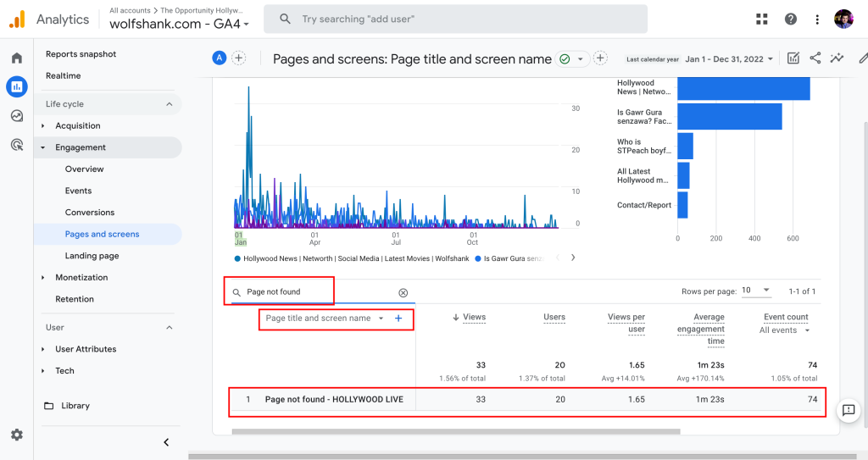Sort by Average engagement time column

[x=701, y=330]
